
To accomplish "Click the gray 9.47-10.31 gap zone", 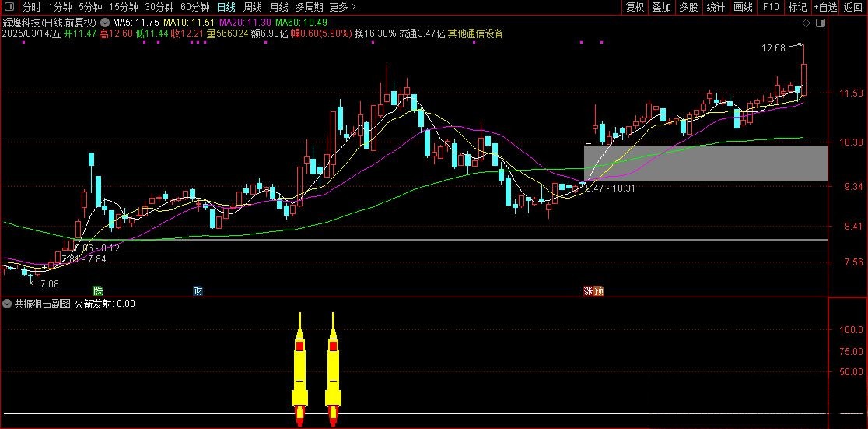I will click(x=705, y=163).
